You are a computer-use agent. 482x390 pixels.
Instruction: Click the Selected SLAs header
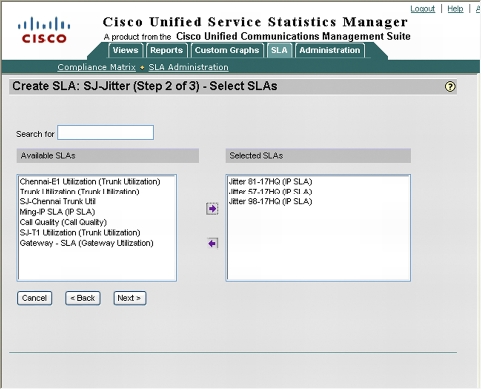point(318,156)
